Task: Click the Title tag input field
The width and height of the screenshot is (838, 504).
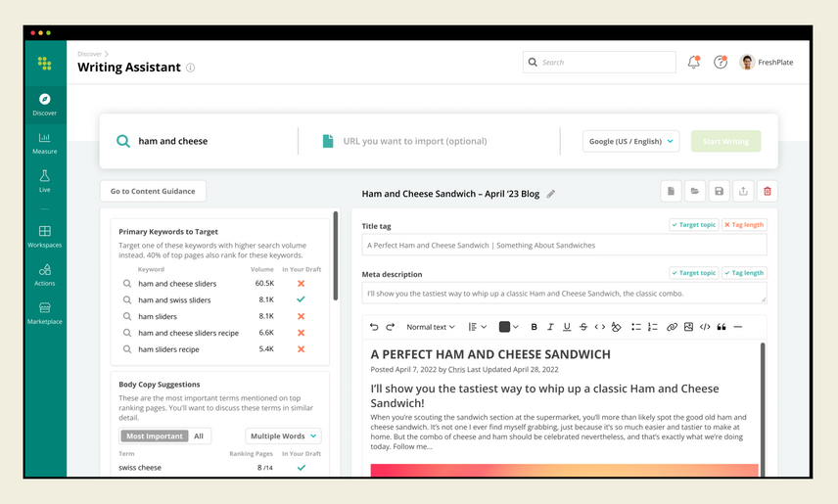Action: (564, 245)
